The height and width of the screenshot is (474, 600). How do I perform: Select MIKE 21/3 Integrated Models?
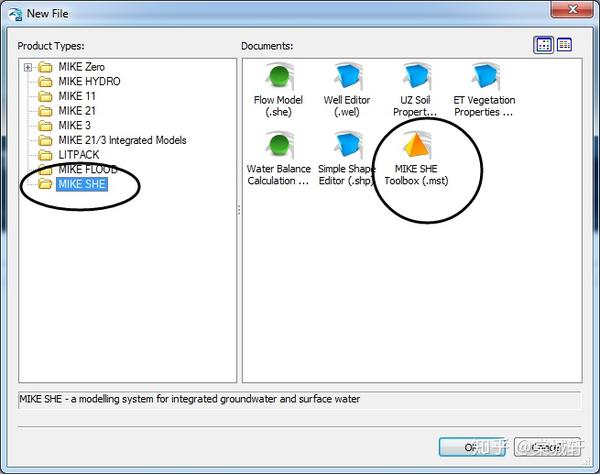click(x=122, y=140)
